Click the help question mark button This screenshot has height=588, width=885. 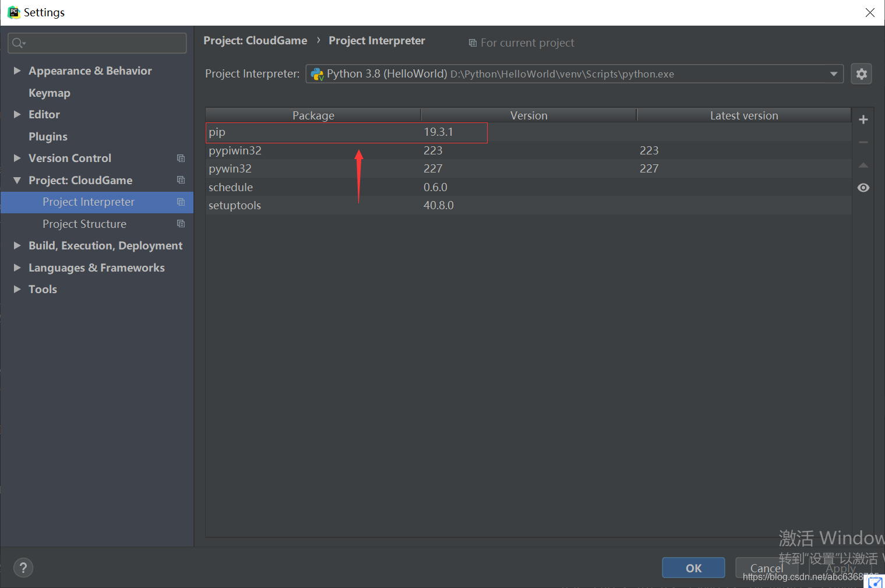point(23,568)
